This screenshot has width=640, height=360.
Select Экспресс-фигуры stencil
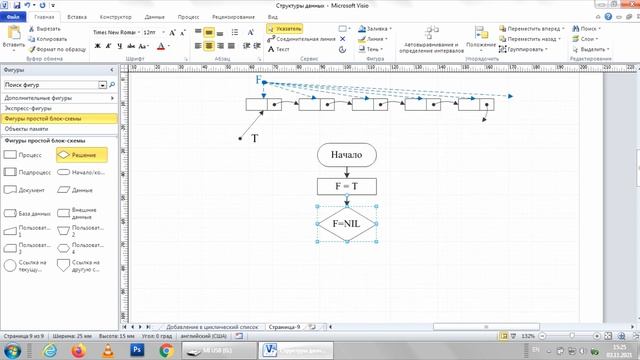(59, 109)
